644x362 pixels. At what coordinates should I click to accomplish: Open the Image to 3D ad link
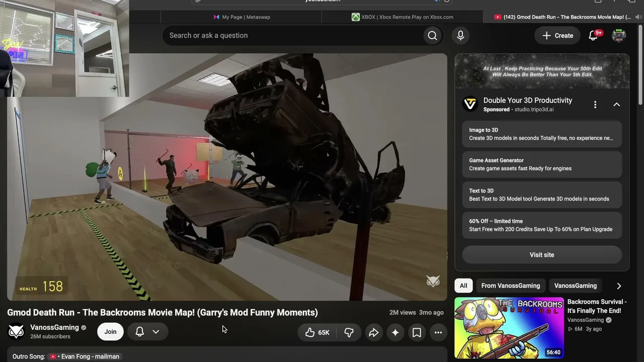542,134
